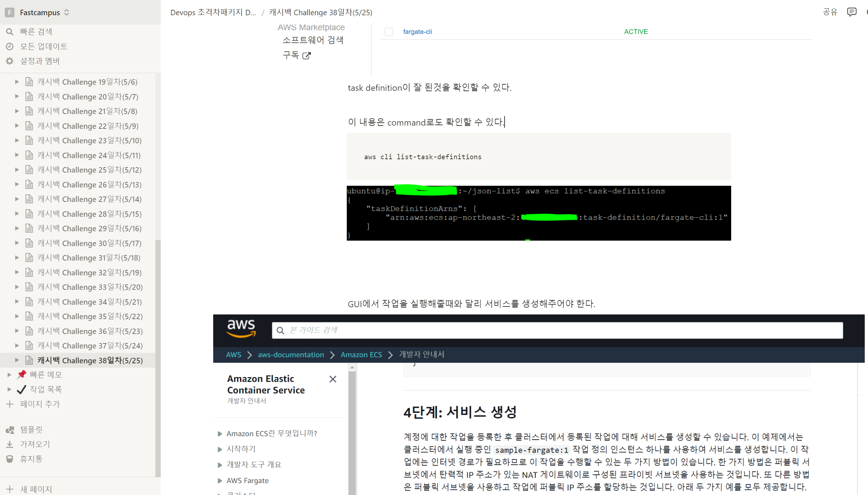Screen dimensions: 868x495
Task: Open the Fastcampus workspace switcher
Action: [x=40, y=12]
